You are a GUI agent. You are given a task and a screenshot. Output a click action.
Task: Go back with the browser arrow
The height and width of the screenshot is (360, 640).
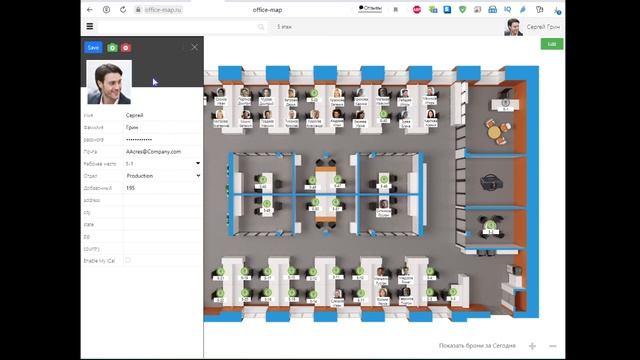(90, 9)
